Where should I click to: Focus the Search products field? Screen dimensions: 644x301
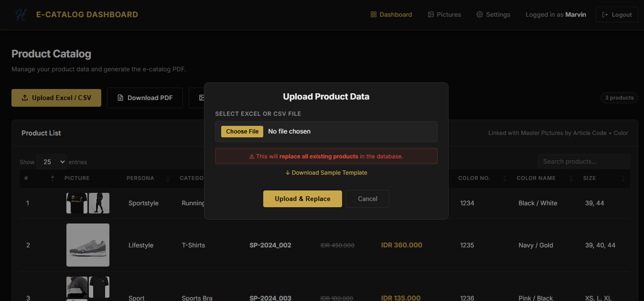point(583,162)
